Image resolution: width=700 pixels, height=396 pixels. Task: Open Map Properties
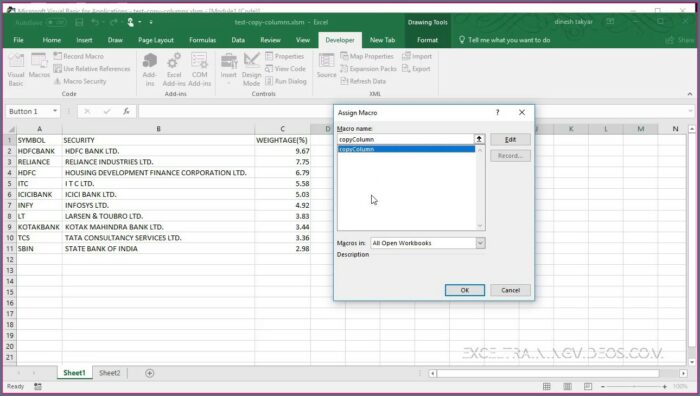pos(367,56)
